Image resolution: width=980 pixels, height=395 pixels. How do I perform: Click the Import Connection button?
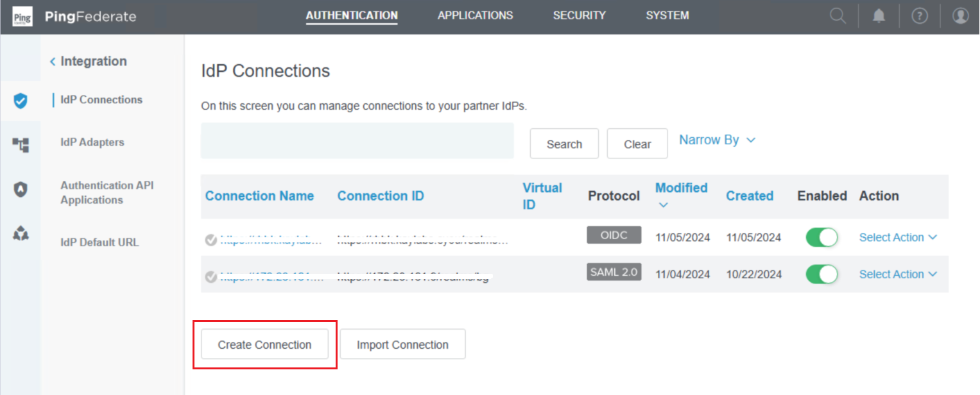402,344
